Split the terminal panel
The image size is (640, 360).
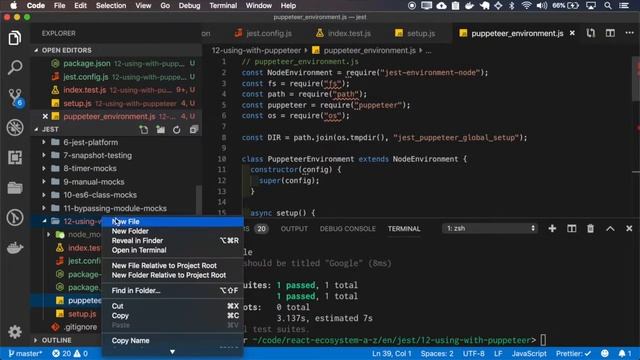(571, 229)
